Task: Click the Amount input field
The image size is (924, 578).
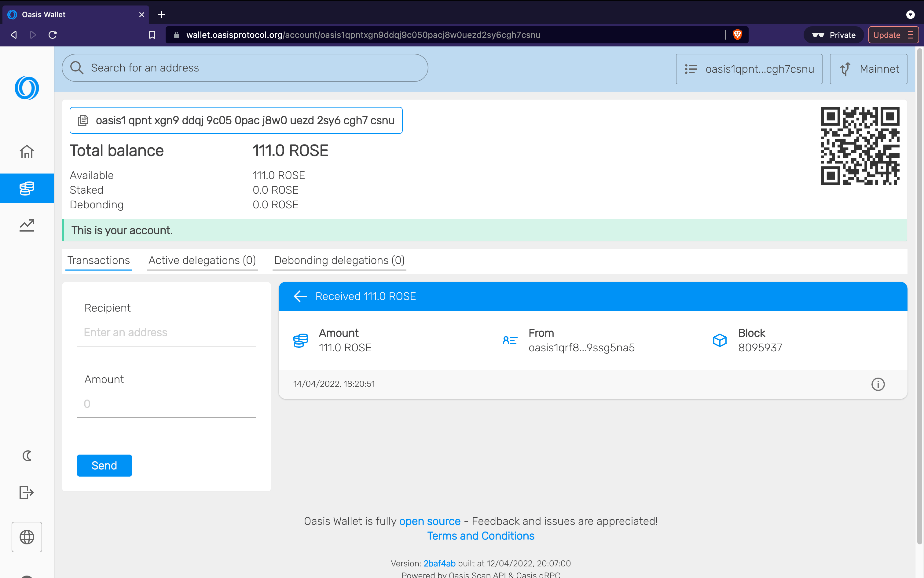Action: tap(166, 404)
